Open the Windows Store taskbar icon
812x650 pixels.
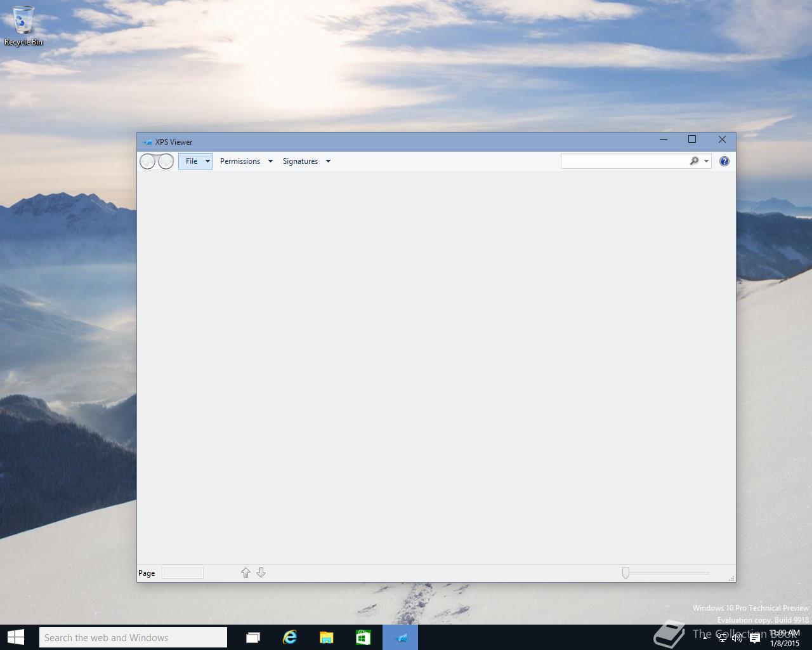363,637
